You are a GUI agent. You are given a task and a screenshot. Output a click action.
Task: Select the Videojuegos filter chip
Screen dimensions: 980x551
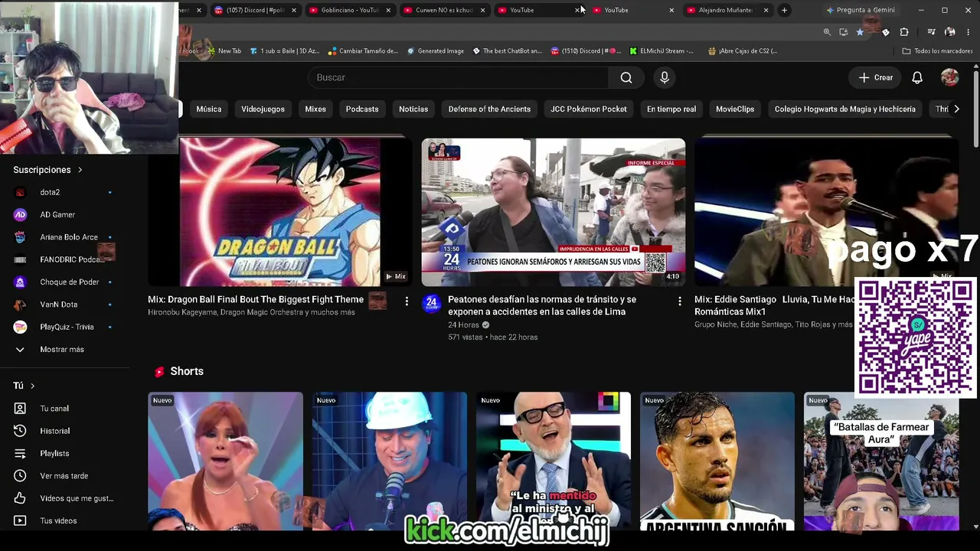[263, 109]
